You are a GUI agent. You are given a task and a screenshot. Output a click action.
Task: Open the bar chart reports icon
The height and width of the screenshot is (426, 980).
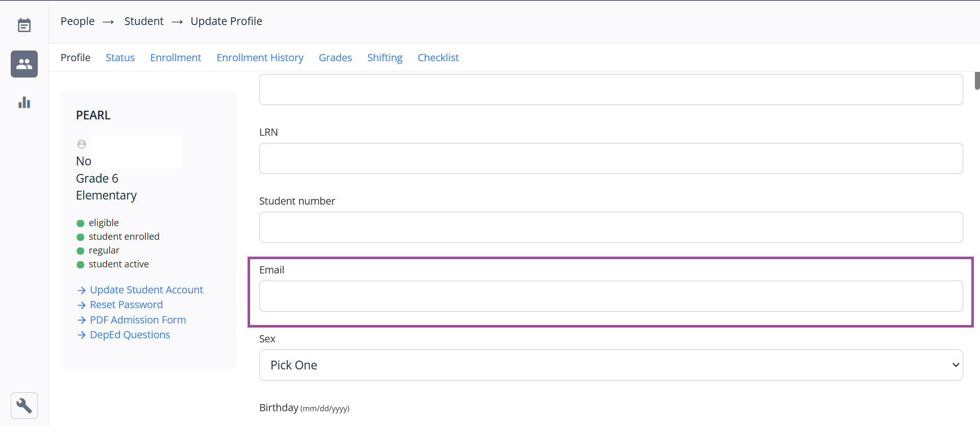[24, 103]
